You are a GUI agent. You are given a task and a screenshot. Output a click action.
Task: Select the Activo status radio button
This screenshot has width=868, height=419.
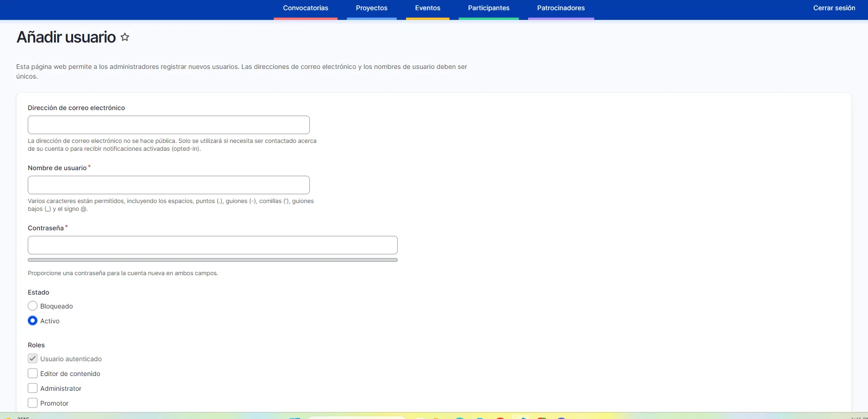(33, 321)
